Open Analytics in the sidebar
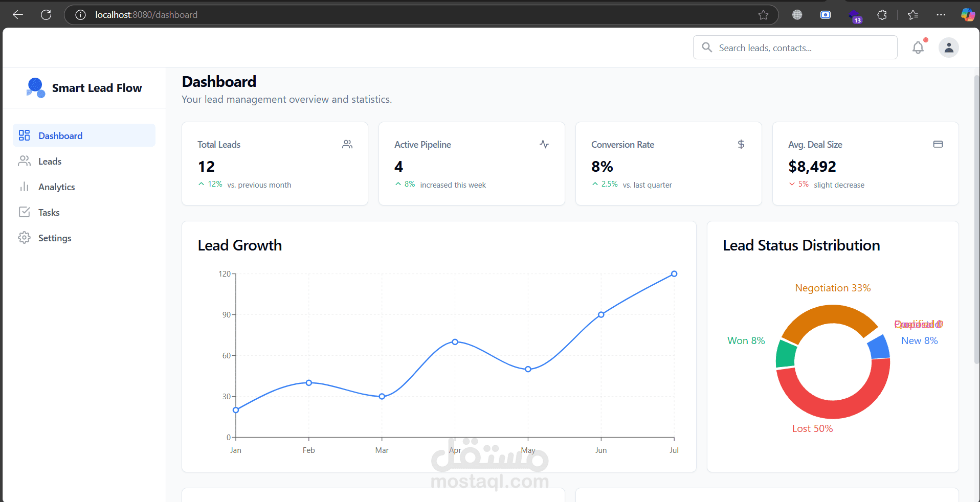The image size is (980, 502). pos(84,187)
